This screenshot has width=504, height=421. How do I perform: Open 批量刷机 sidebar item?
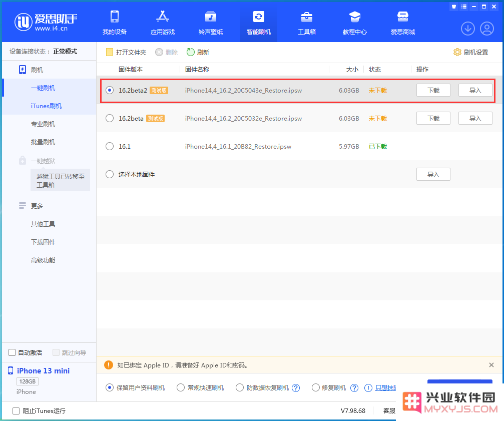tap(43, 142)
